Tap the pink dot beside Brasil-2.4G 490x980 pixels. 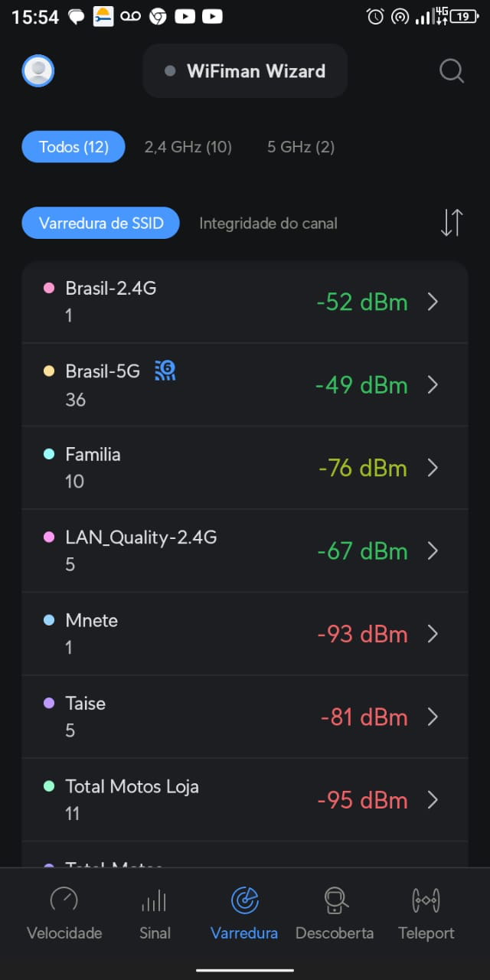49,289
